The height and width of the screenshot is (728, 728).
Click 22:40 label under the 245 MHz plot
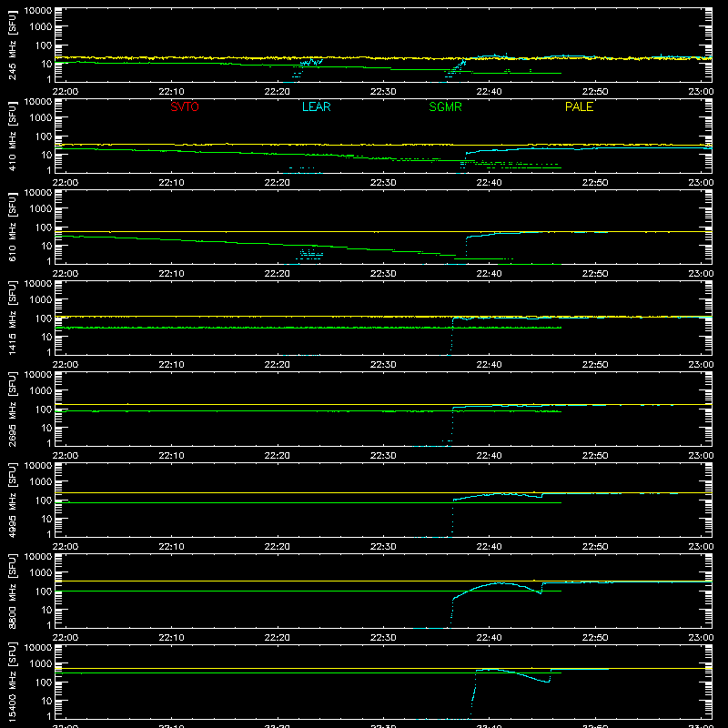coord(489,92)
